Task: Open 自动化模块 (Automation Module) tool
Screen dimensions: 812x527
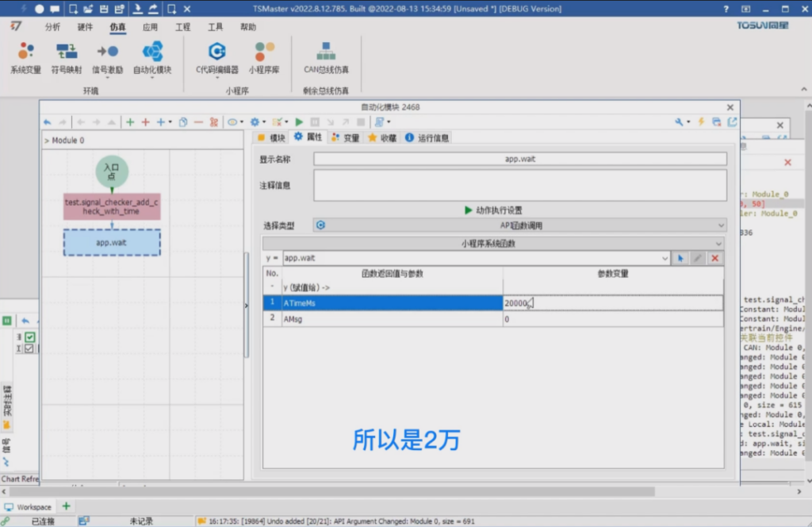Action: tap(152, 58)
